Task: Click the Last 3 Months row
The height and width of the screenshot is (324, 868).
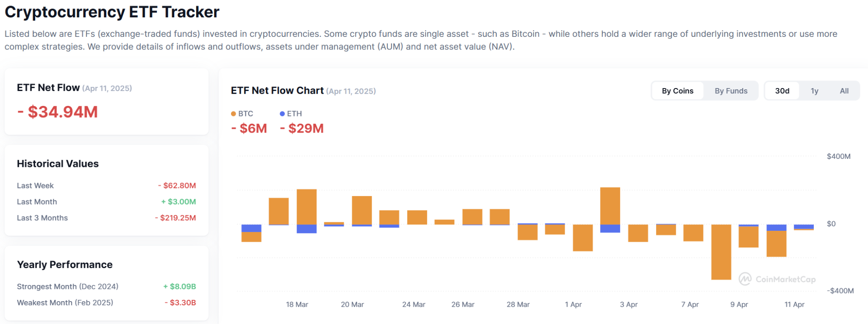Action: [x=106, y=218]
